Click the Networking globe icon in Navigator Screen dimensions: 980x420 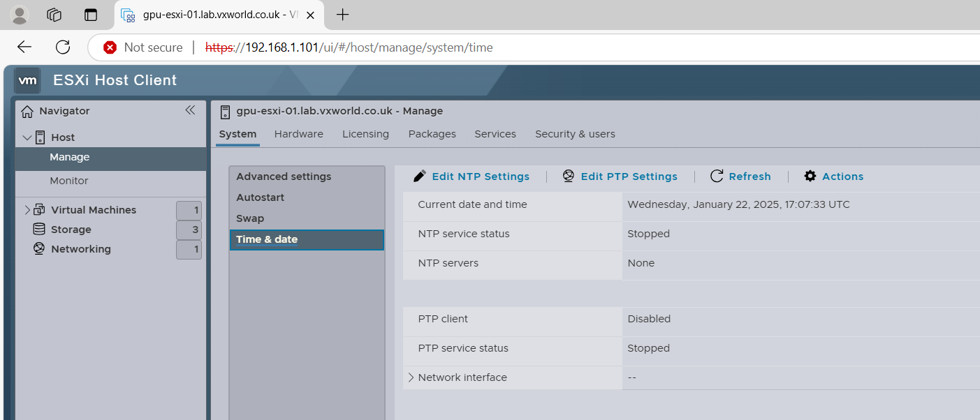(x=40, y=249)
